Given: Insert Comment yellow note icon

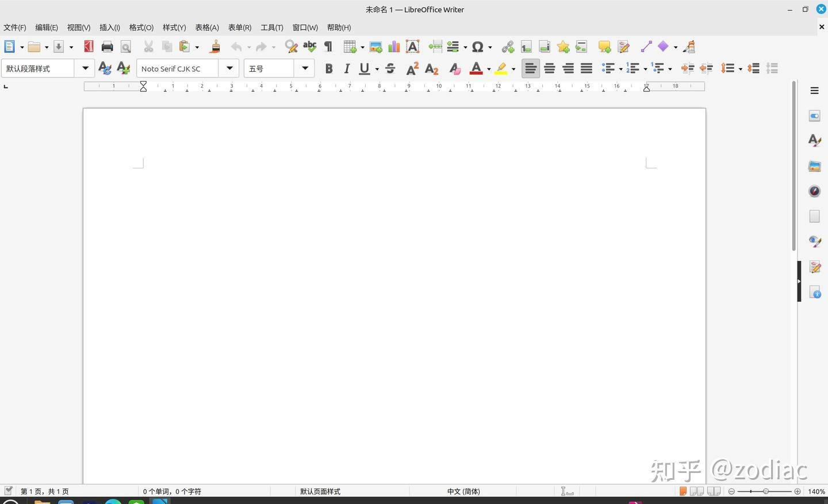Looking at the screenshot, I should 604,47.
